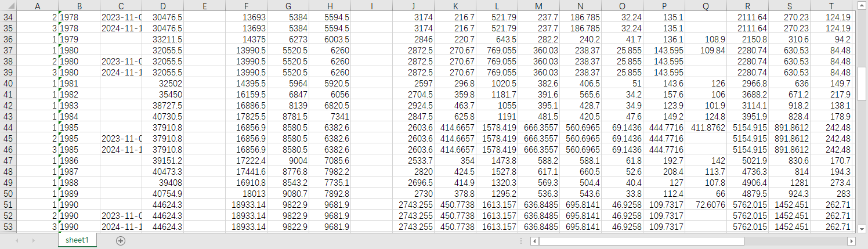This screenshot has width=868, height=249.
Task: Select column G header
Action: coord(288,6)
